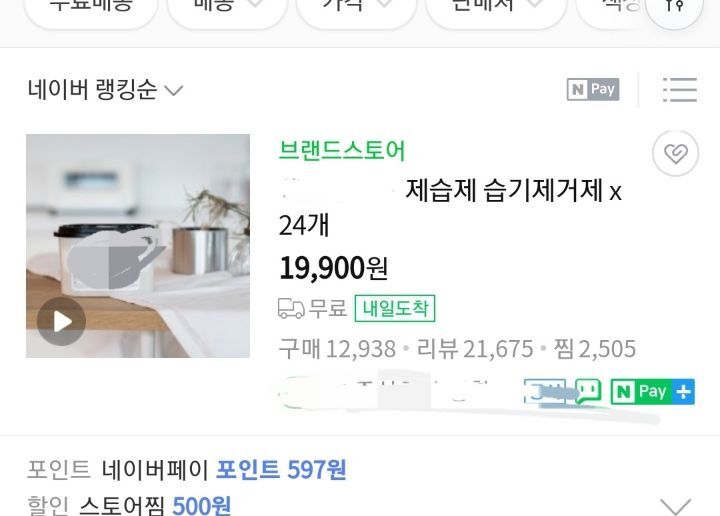Viewport: 720px width, 516px height.
Task: Click the 19,900원 price
Action: pyautogui.click(x=334, y=269)
